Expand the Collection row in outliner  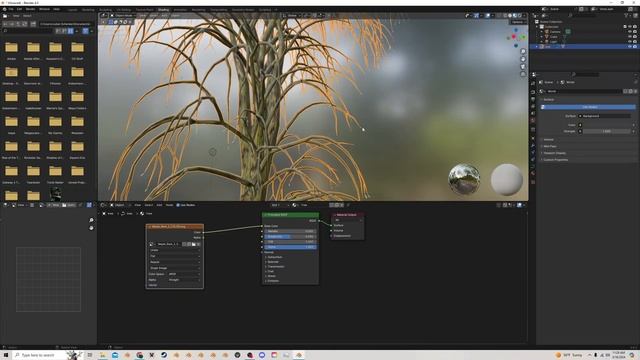point(537,27)
